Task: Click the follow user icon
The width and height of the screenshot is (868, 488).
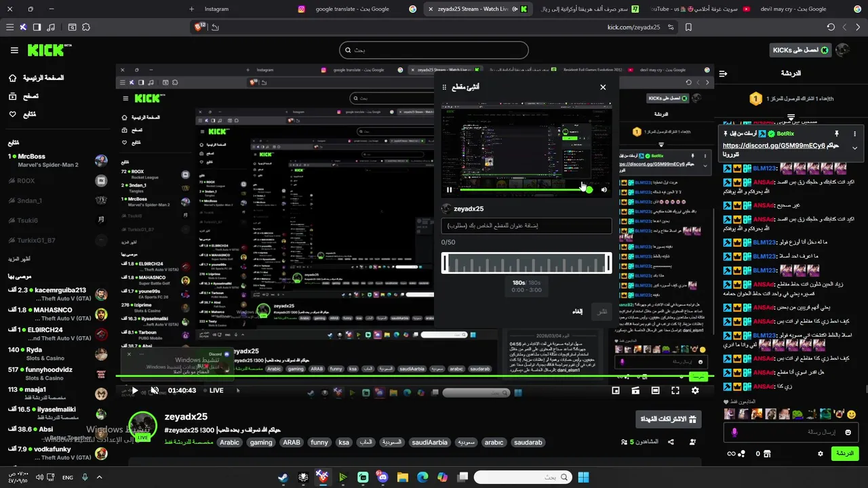Action: [693, 442]
